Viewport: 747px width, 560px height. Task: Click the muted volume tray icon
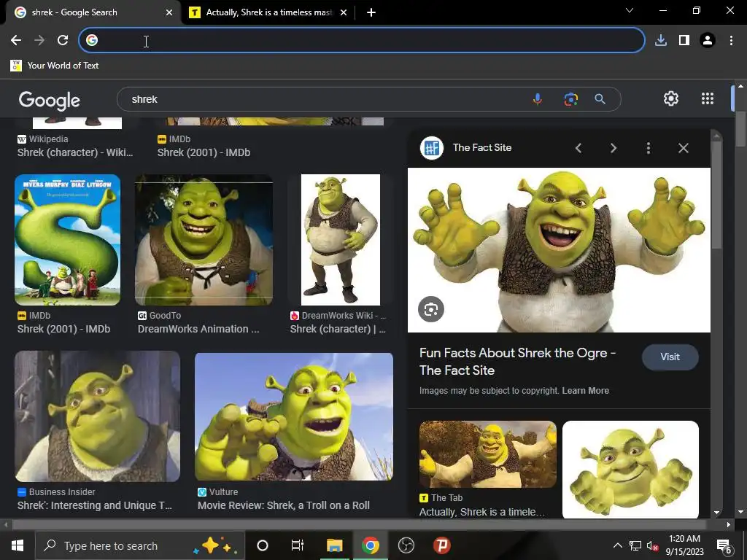652,545
